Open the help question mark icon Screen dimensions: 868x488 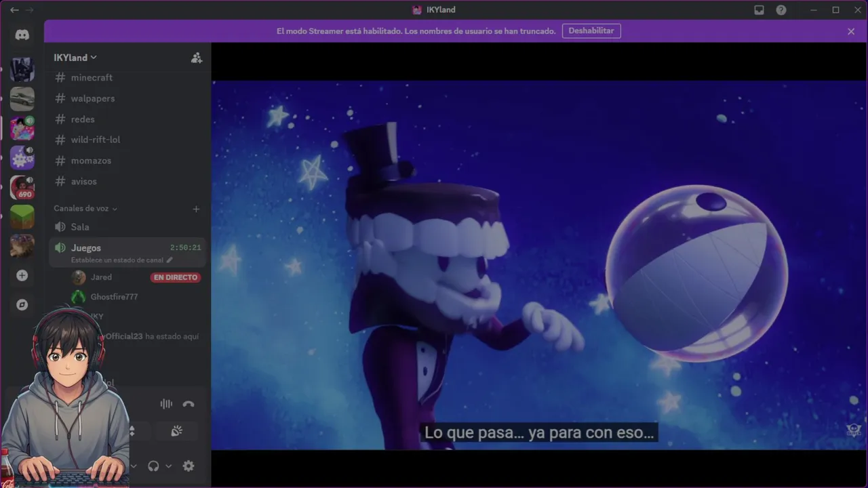pyautogui.click(x=781, y=10)
